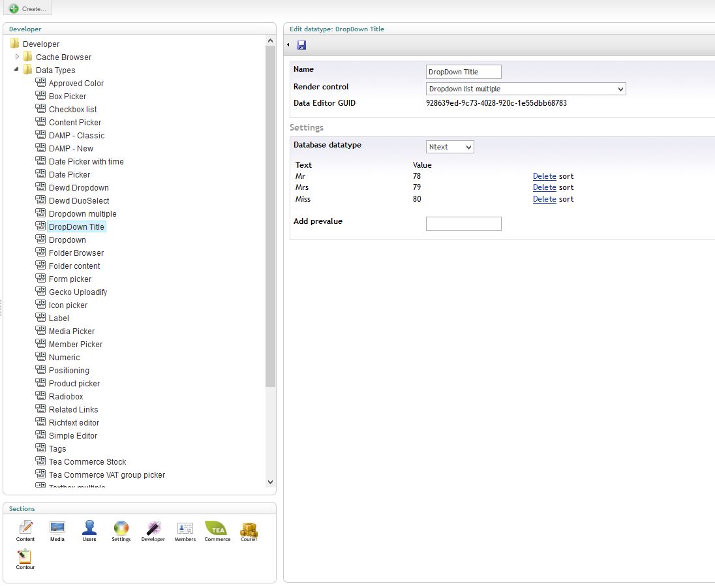Screen dimensions: 715x588
Task: Open the Contour section icon
Action: coord(25,558)
